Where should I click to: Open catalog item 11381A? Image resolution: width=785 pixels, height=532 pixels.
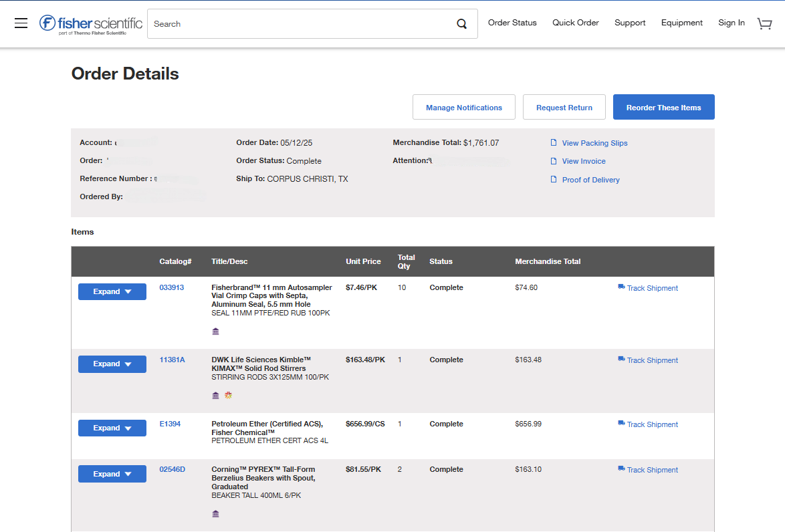(172, 359)
